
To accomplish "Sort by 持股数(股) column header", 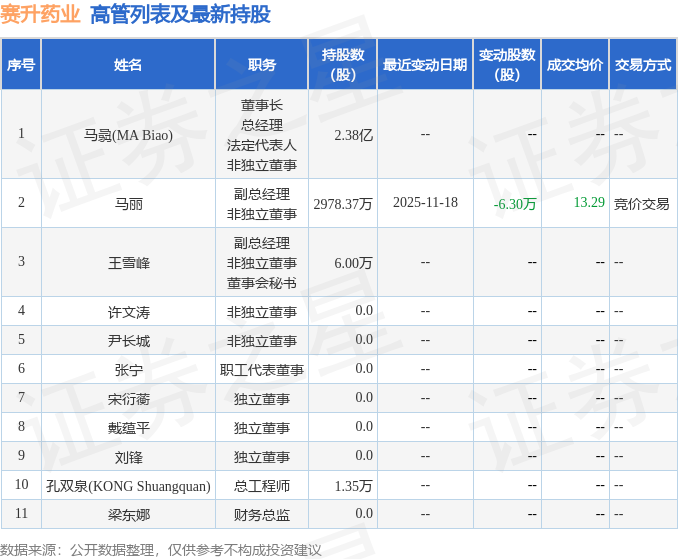I will click(343, 64).
